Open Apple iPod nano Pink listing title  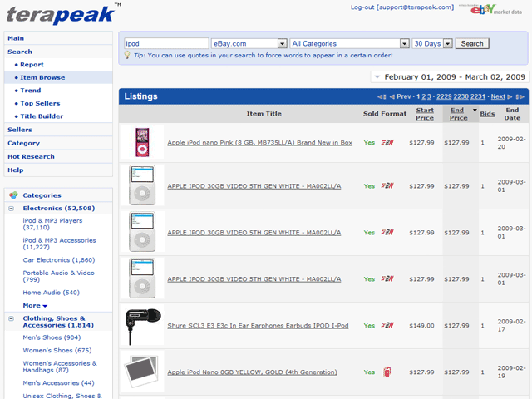pos(260,143)
